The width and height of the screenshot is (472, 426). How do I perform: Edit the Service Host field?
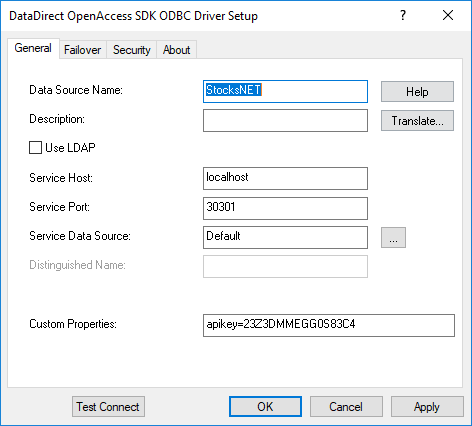coord(285,179)
